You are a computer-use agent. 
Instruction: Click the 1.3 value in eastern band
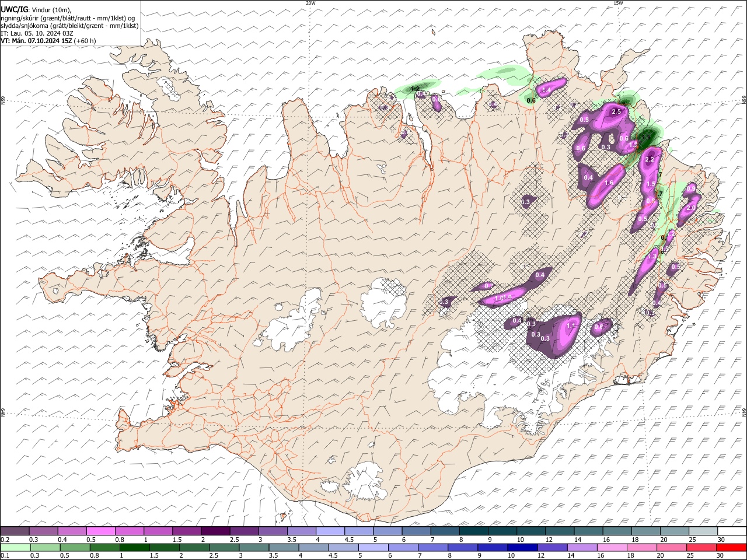[652, 256]
